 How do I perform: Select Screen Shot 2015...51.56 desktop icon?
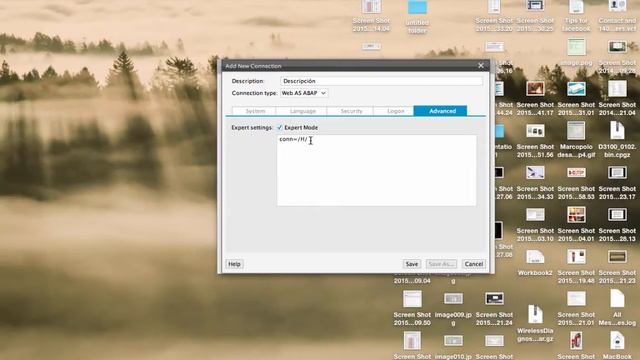(535, 131)
